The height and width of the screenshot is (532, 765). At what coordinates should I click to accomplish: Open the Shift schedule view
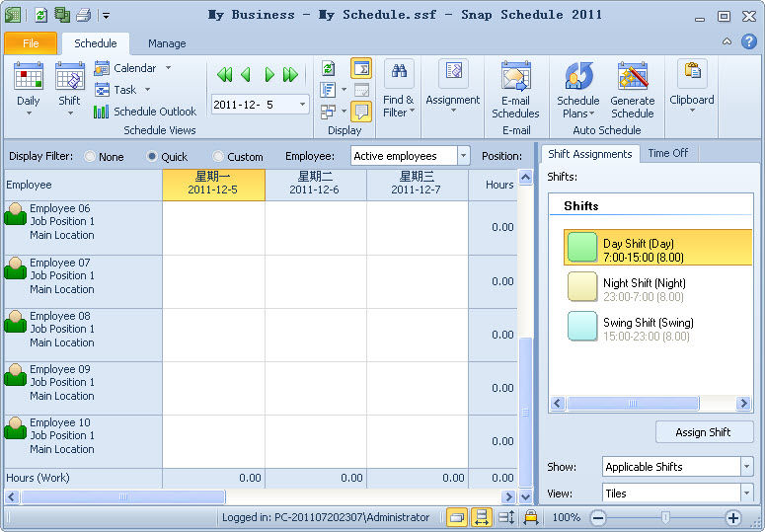70,84
